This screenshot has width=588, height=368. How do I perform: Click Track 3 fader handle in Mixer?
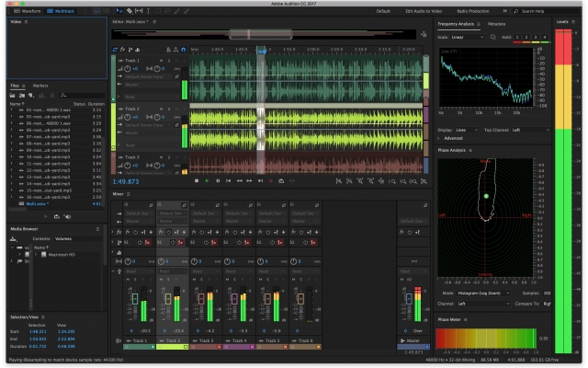201,299
